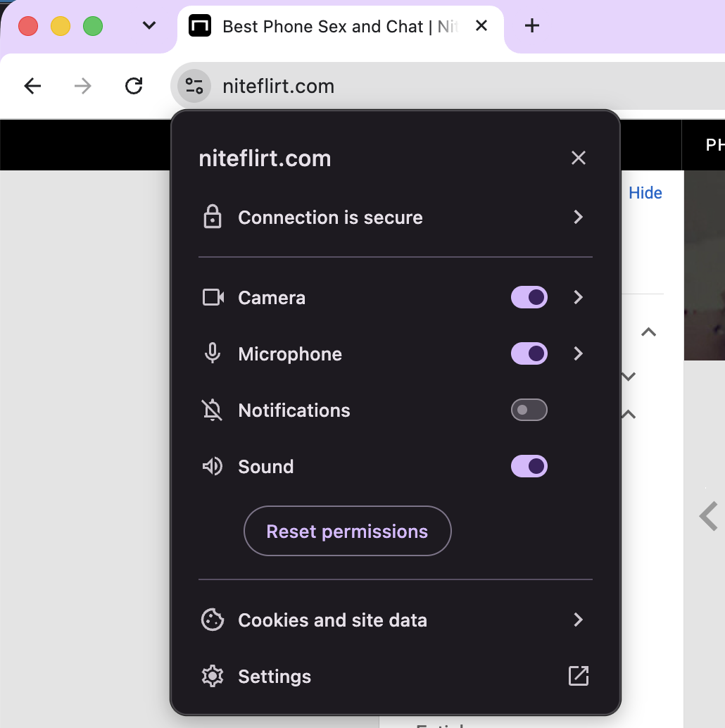This screenshot has height=728, width=725.
Task: Expand Camera permission details chevron
Action: 578,297
